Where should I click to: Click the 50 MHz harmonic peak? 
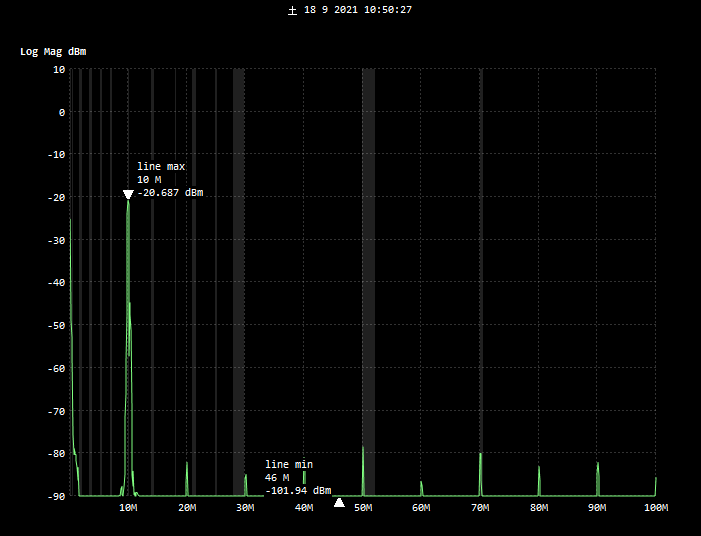coord(363,470)
